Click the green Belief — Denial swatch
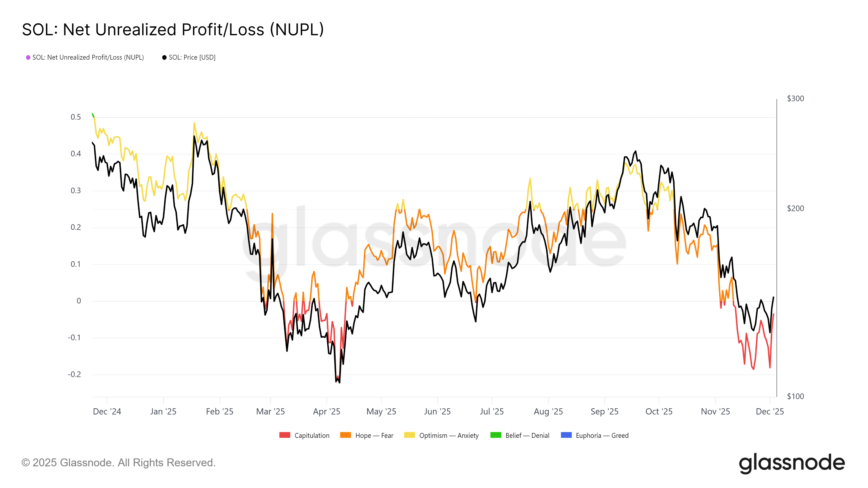Screen dimensions: 868x488 [x=496, y=435]
